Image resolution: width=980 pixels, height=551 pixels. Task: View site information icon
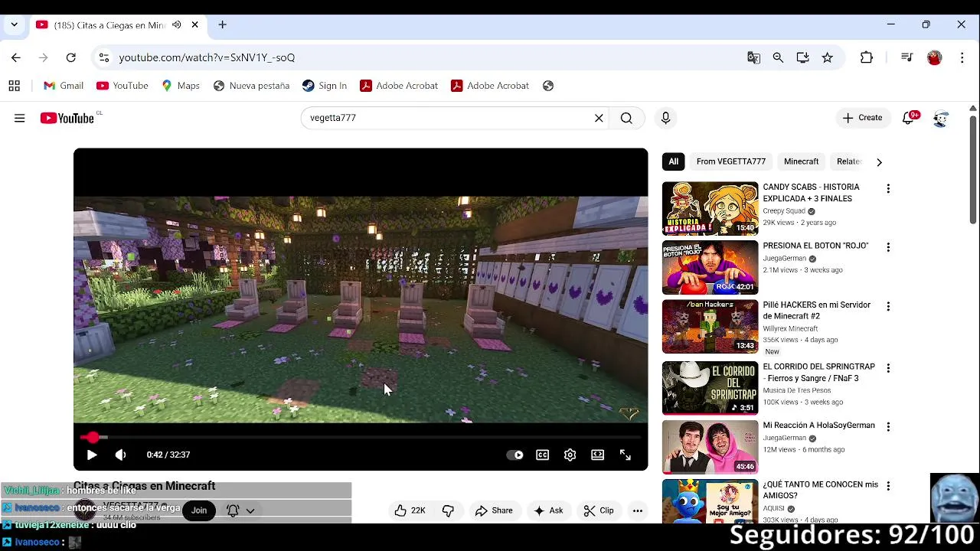[x=103, y=57]
